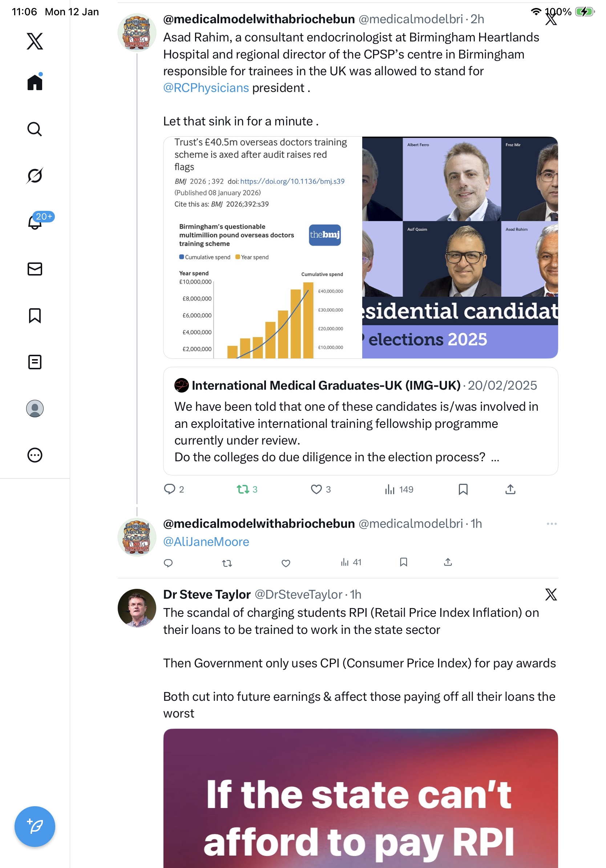Undo repost on Asad Rahim post
The width and height of the screenshot is (606, 868).
243,490
